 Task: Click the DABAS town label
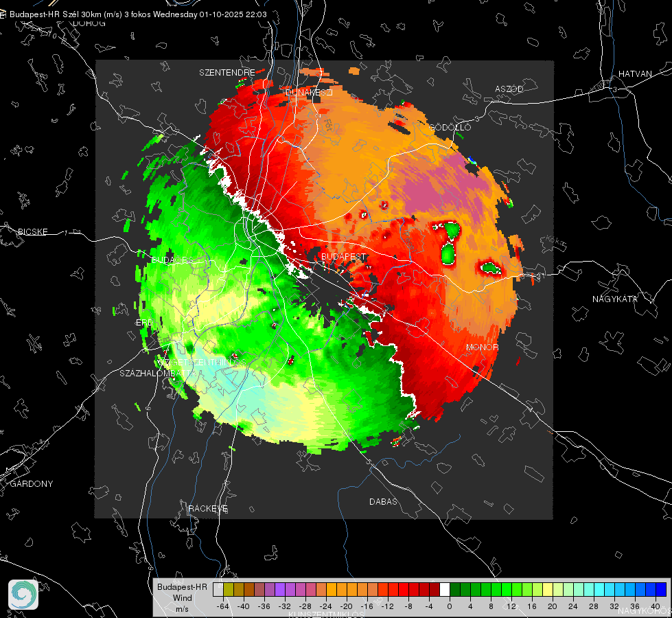(383, 501)
